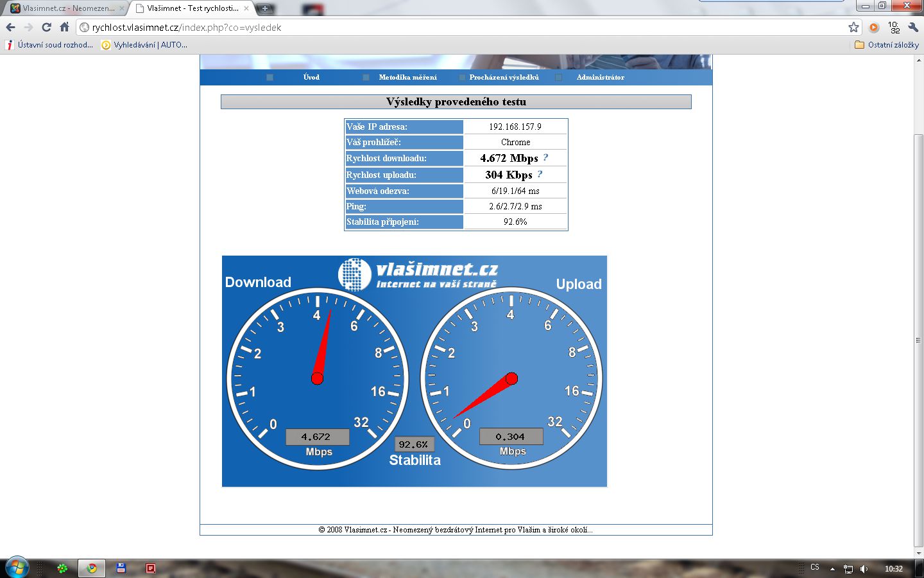Click the page's vertical scrollbar thumb
924x578 pixels.
point(919,340)
